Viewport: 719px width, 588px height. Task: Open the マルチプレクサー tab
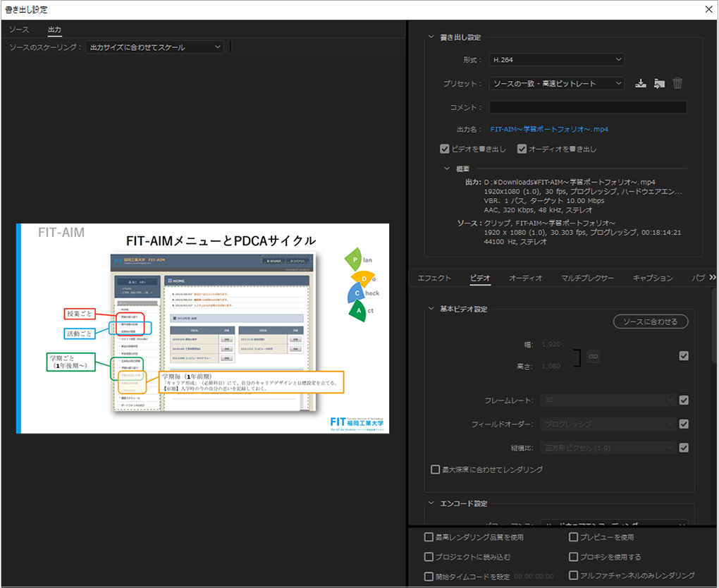click(587, 278)
